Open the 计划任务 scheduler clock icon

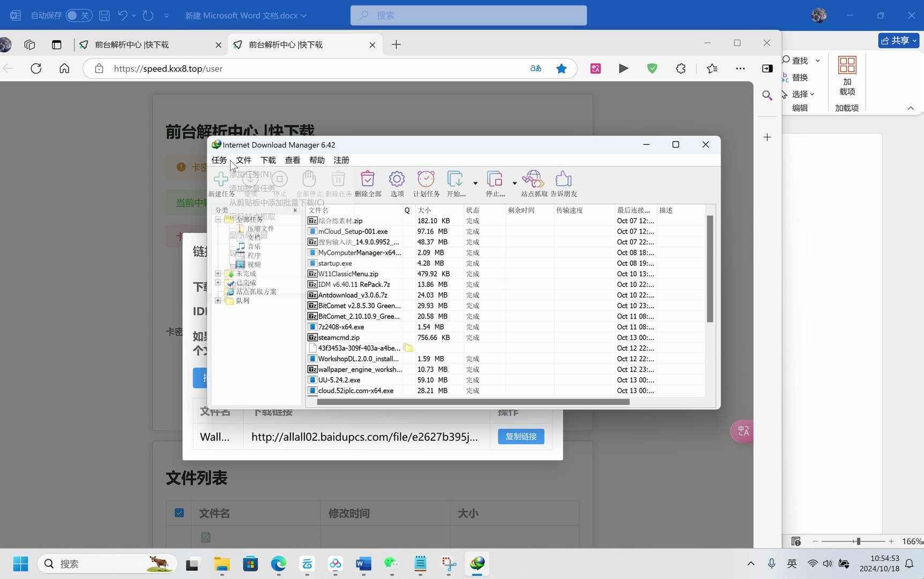[x=426, y=179]
